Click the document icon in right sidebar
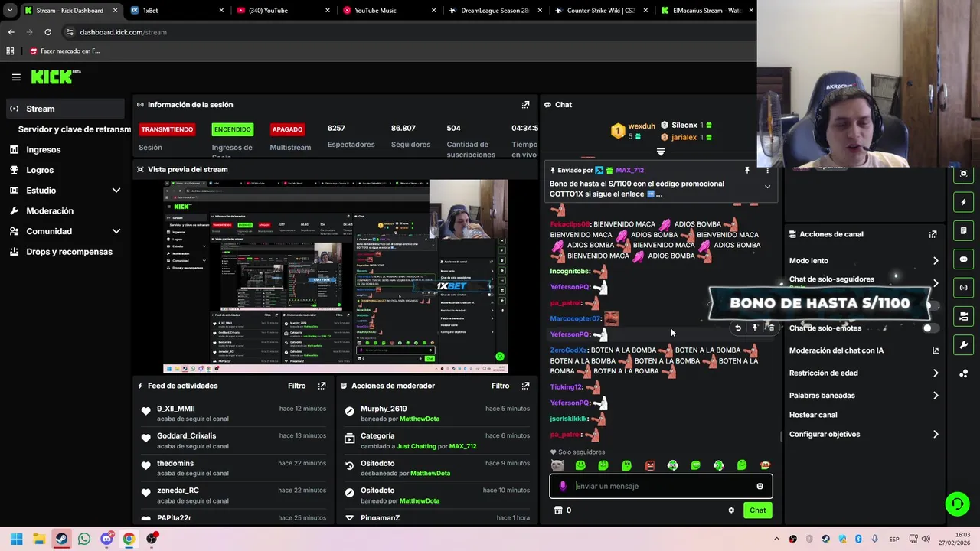 pyautogui.click(x=963, y=231)
